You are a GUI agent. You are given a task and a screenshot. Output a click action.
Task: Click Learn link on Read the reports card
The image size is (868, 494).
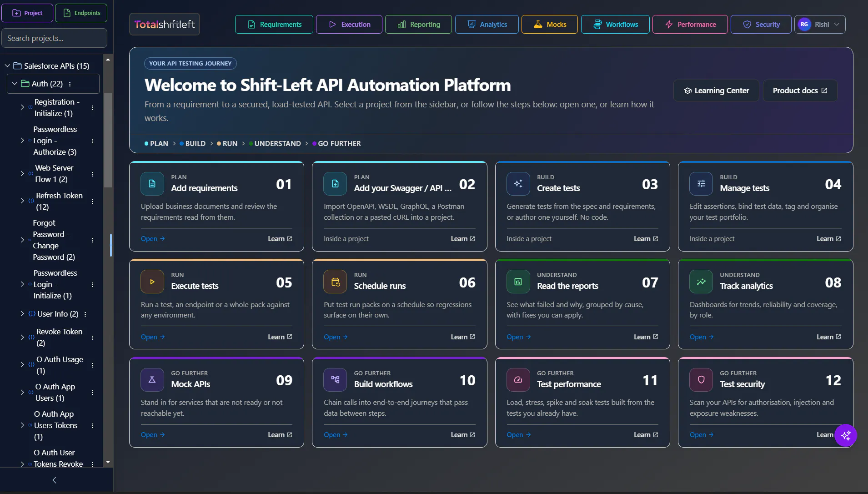click(646, 337)
